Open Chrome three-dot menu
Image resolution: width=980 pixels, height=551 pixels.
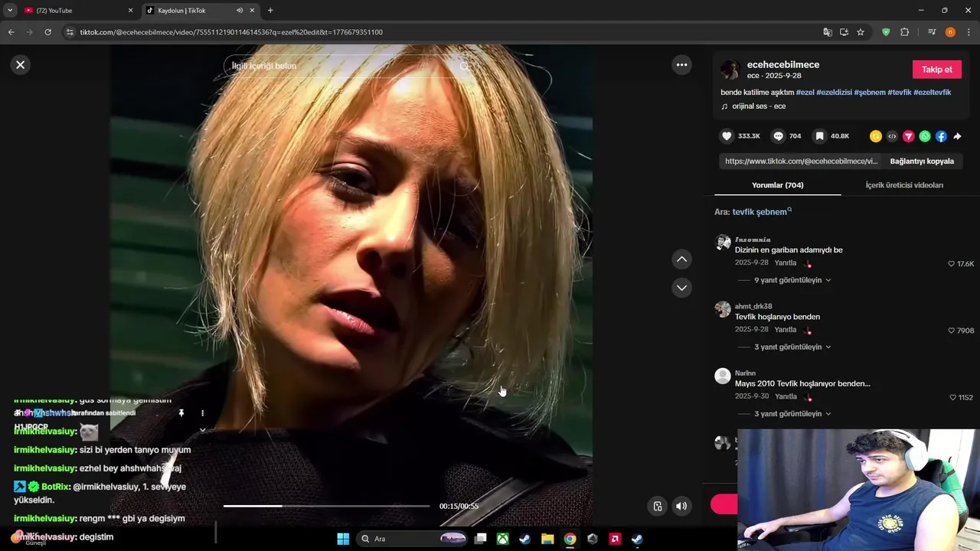click(969, 32)
